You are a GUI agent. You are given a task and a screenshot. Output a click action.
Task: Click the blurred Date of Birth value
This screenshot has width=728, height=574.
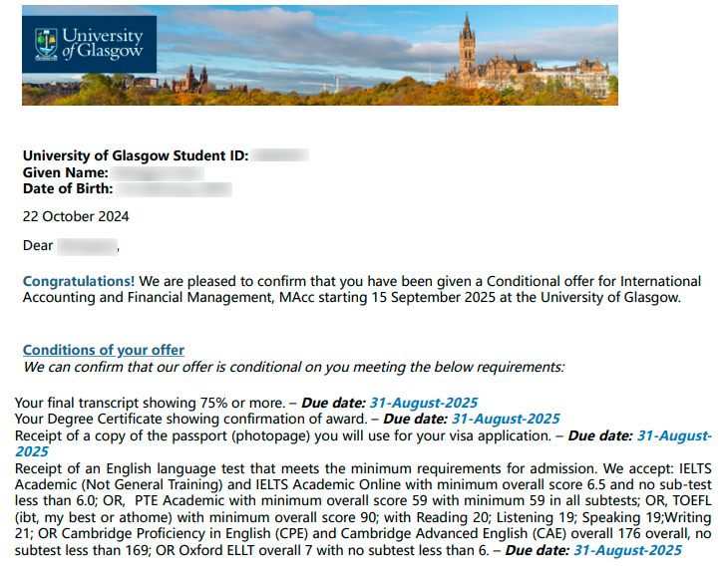point(175,189)
